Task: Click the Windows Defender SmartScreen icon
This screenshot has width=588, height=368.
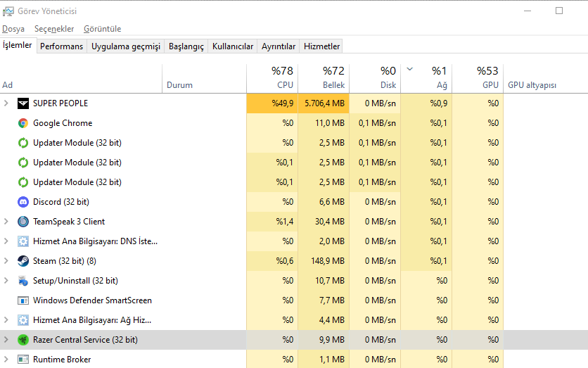Action: [x=23, y=300]
